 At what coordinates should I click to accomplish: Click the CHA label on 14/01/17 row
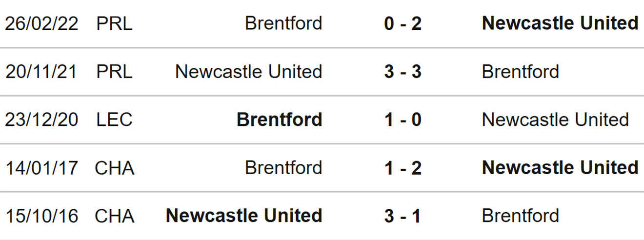pyautogui.click(x=114, y=168)
